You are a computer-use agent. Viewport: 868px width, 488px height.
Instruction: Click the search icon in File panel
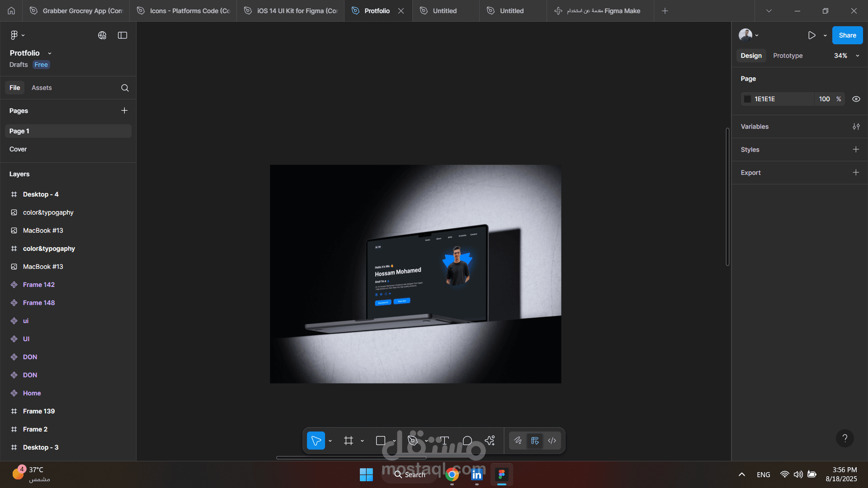pos(125,88)
